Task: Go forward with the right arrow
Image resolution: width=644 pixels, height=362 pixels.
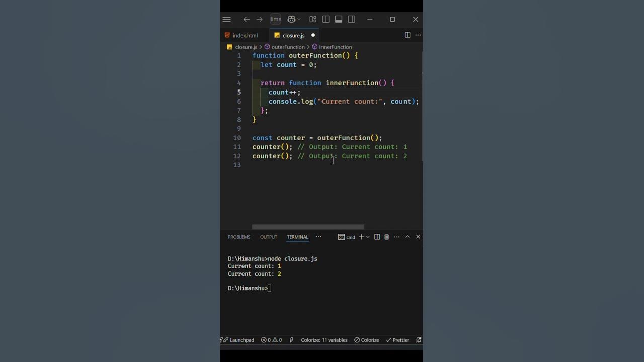Action: 259,19
